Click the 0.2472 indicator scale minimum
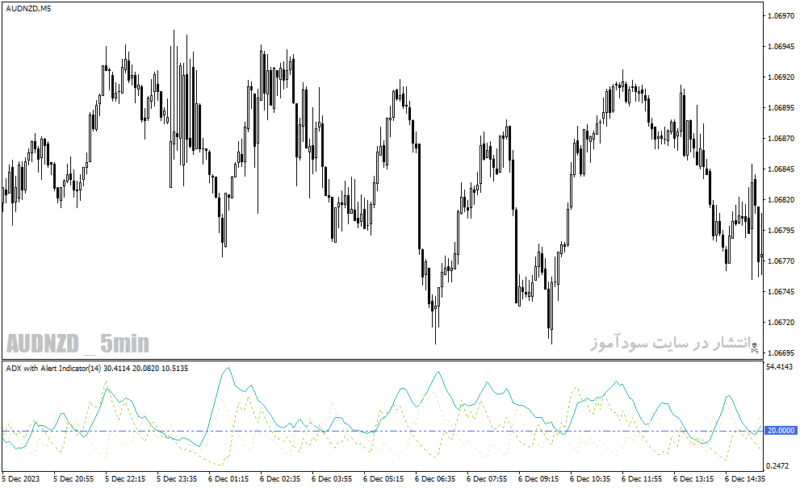 coord(778,466)
